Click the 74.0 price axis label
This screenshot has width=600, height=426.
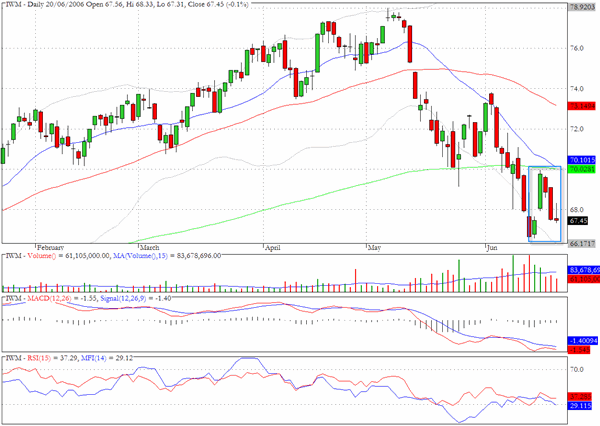click(577, 89)
